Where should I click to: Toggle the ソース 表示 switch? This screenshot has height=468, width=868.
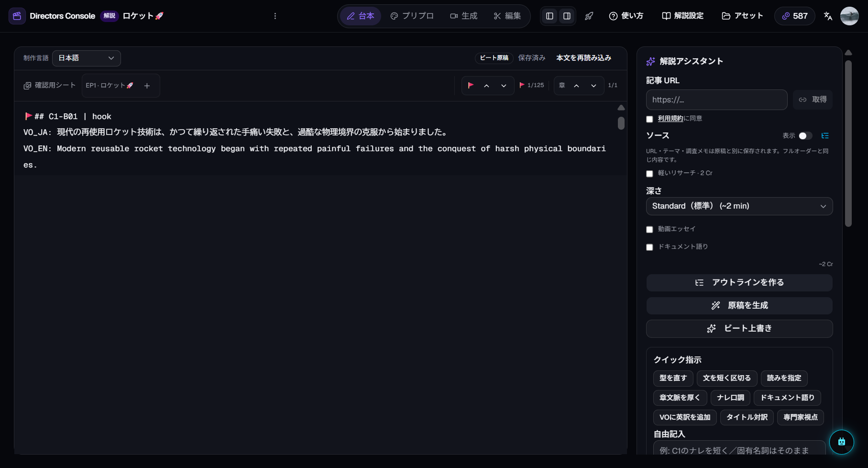click(x=805, y=136)
